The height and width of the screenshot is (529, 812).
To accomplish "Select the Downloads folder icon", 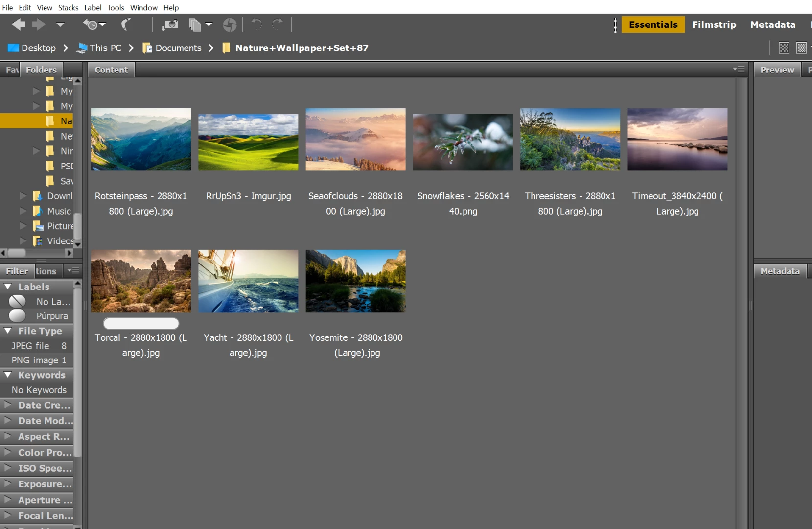I will (38, 196).
